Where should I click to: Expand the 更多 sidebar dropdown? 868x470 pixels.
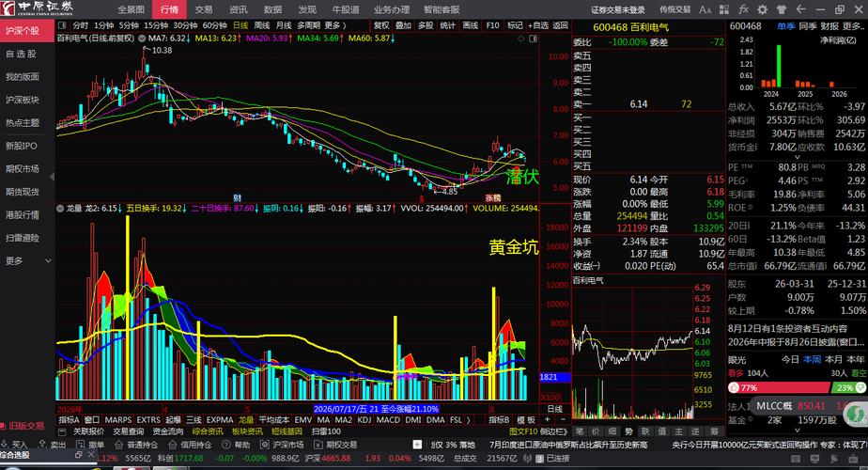pos(27,260)
